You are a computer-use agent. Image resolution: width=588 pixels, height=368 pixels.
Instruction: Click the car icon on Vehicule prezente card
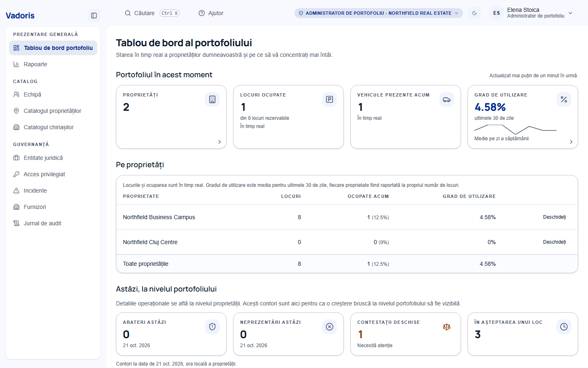[447, 99]
